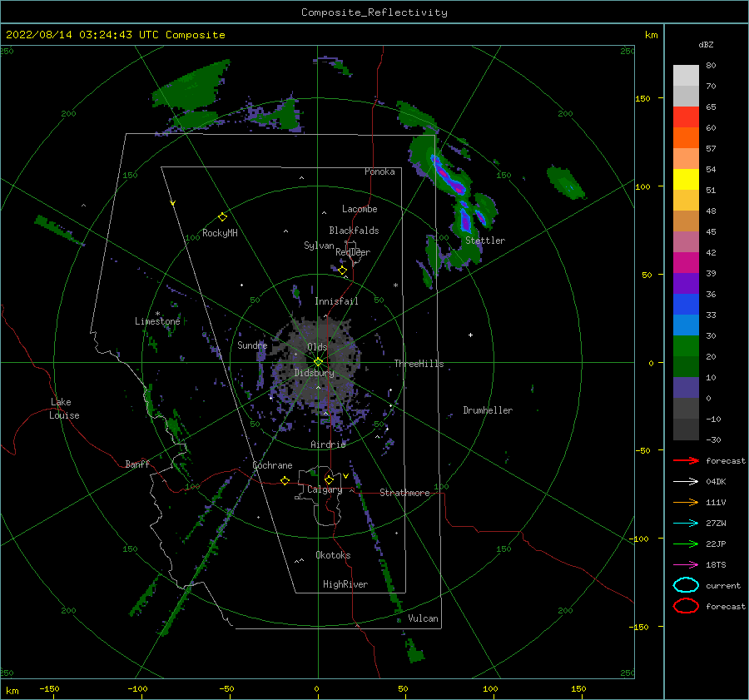
Task: Pick the pink 42-45 dBZ swatch
Action: click(686, 242)
